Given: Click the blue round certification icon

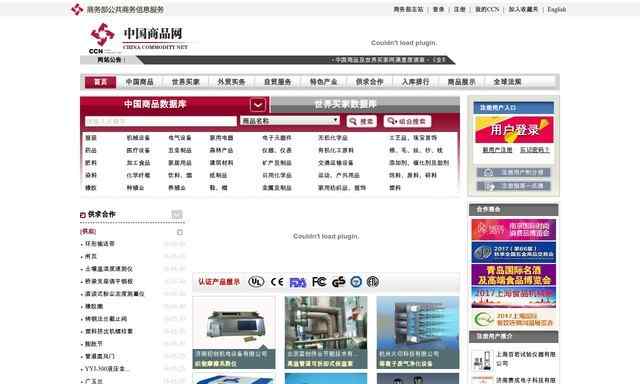Looking at the screenshot, I should tap(356, 282).
